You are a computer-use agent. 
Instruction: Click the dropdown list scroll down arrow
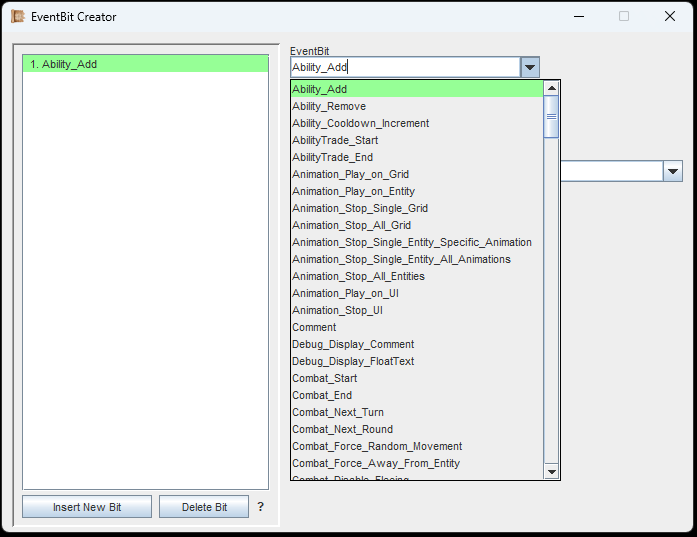point(551,471)
